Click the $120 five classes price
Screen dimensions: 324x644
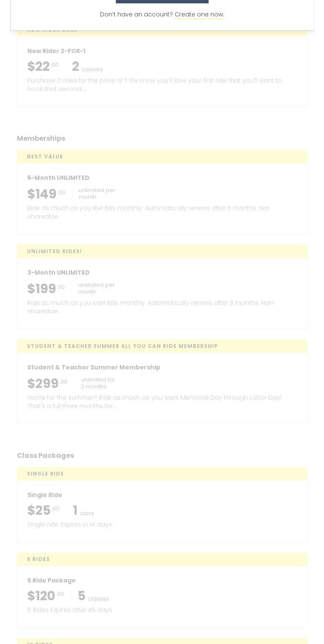pos(41,596)
